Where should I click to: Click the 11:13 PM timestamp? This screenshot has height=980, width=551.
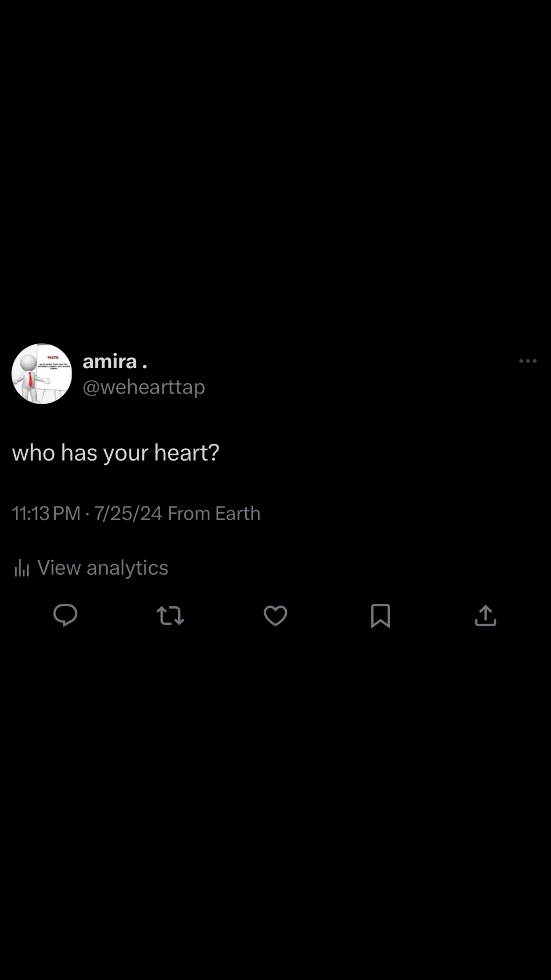click(46, 513)
